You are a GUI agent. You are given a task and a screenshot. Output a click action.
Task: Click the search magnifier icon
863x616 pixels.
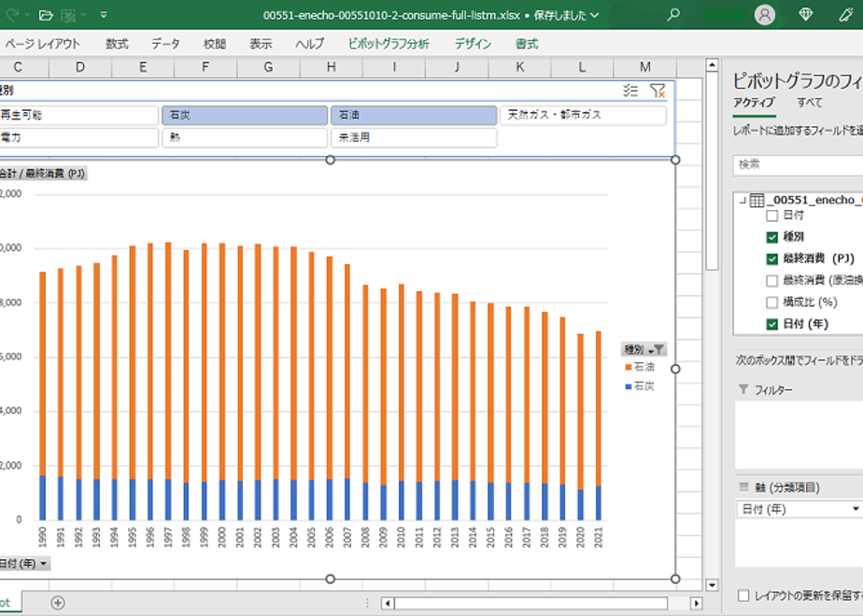click(672, 15)
